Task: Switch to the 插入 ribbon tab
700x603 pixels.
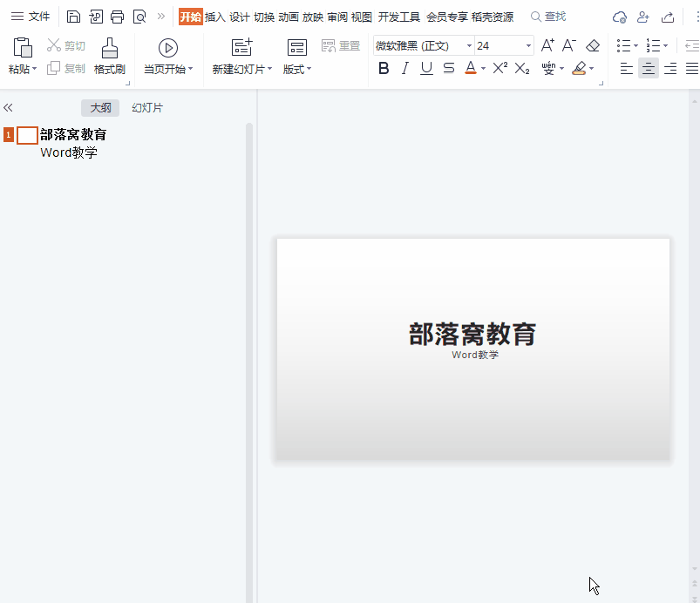Action: [x=213, y=16]
